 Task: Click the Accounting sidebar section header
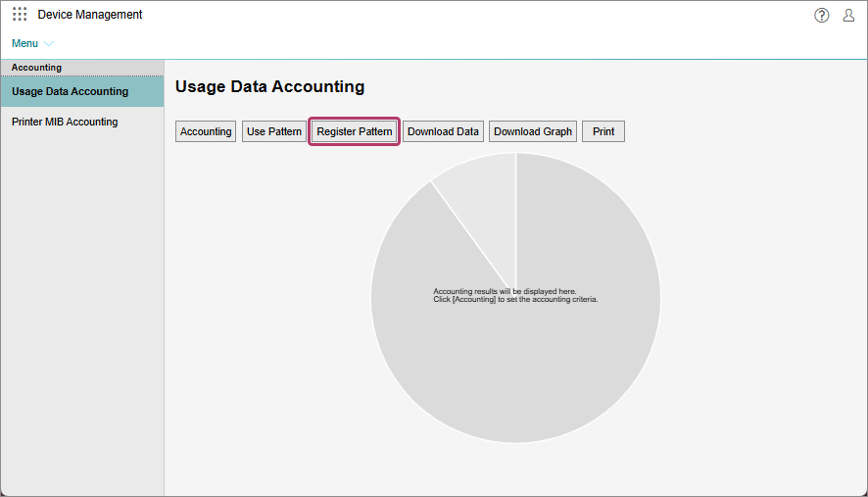[36, 68]
